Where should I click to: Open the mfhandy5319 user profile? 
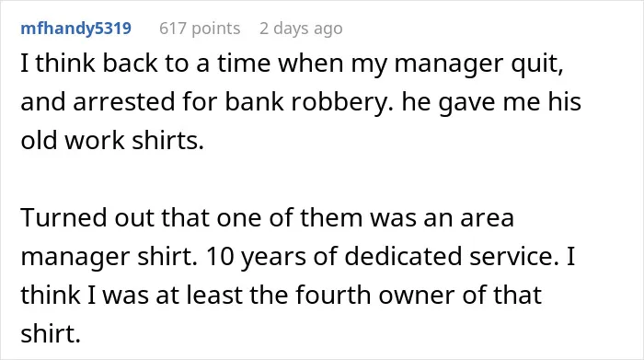coord(76,29)
